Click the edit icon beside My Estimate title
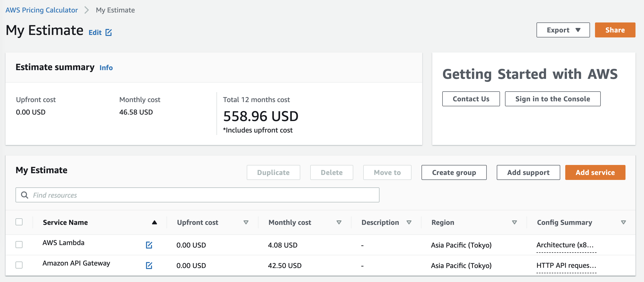Image resolution: width=644 pixels, height=282 pixels. (x=108, y=32)
